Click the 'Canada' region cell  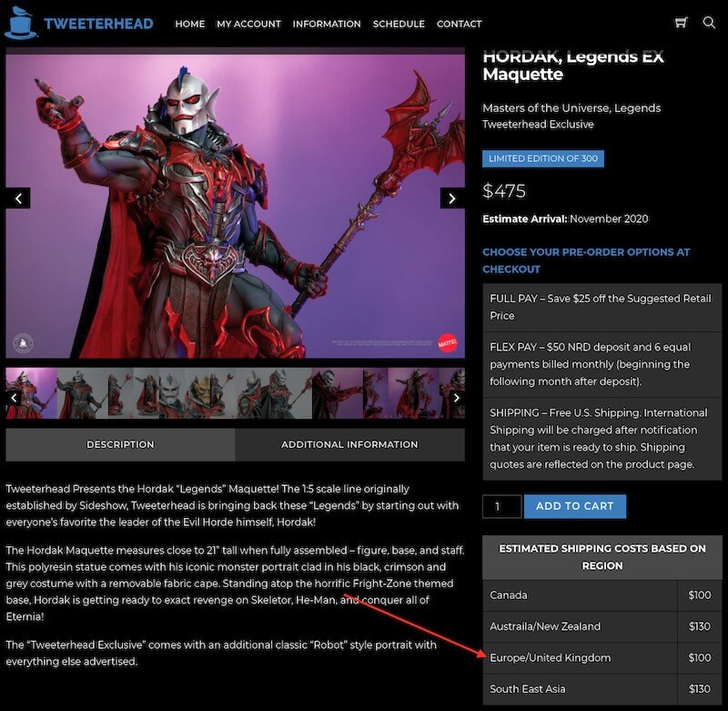(580, 594)
